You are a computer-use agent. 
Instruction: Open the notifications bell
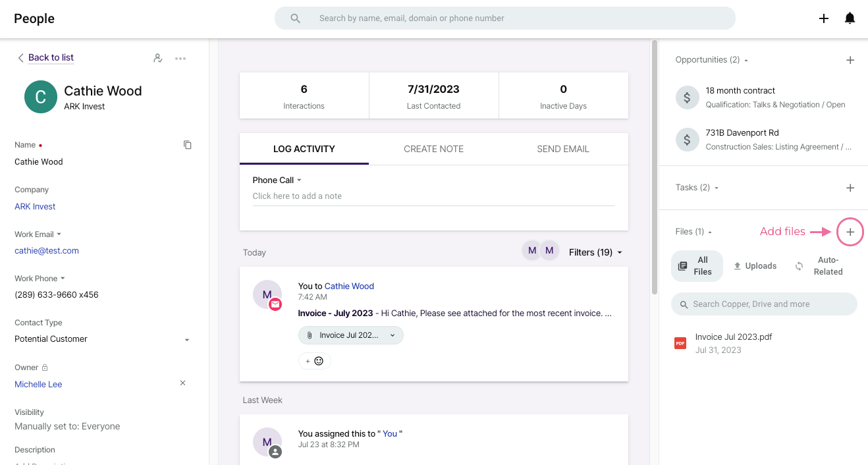pyautogui.click(x=850, y=18)
